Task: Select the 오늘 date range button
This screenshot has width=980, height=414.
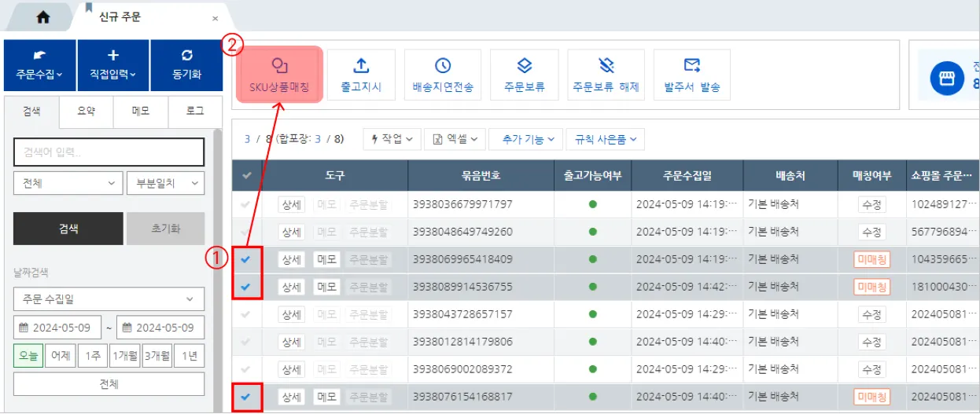Action: pyautogui.click(x=28, y=356)
